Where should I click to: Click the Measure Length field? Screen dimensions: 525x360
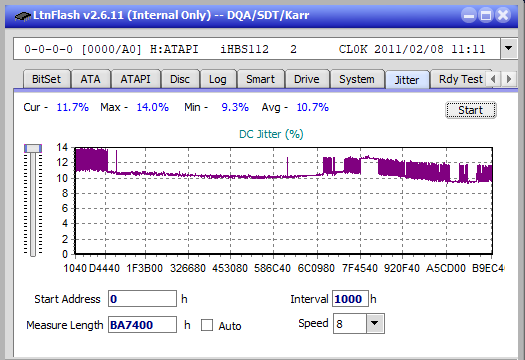click(x=142, y=325)
